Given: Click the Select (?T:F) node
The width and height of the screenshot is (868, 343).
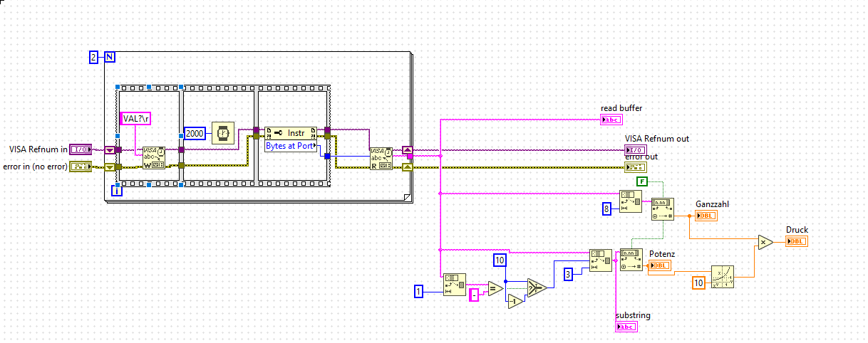Looking at the screenshot, I should pos(537,287).
